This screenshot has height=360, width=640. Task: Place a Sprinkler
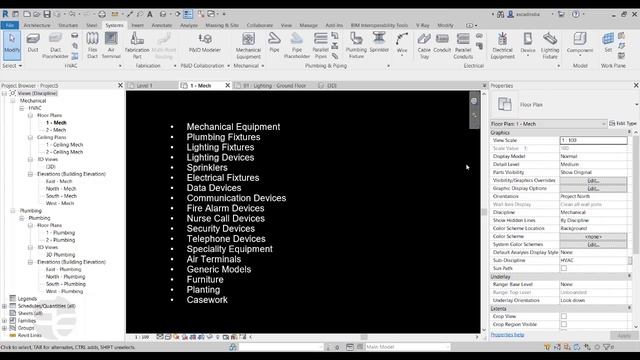379,43
